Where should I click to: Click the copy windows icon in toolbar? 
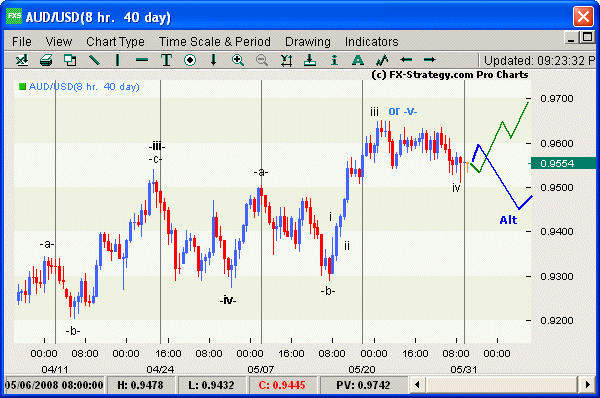(70, 60)
